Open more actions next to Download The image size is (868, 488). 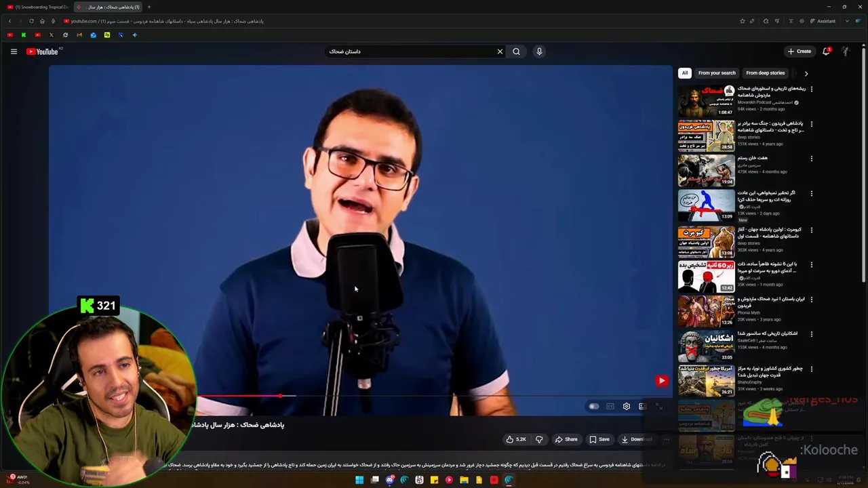666,439
